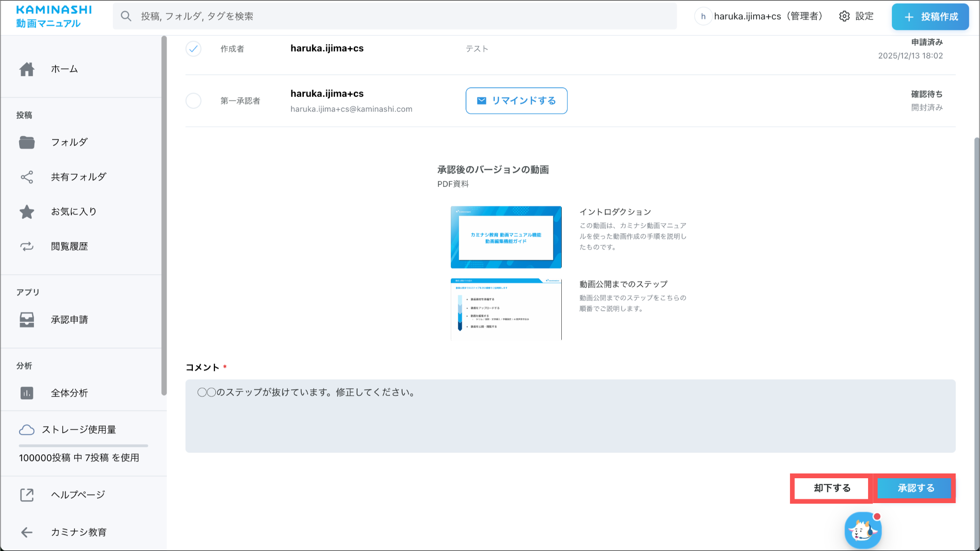Click into the コメント text area
The height and width of the screenshot is (551, 980).
tap(570, 416)
